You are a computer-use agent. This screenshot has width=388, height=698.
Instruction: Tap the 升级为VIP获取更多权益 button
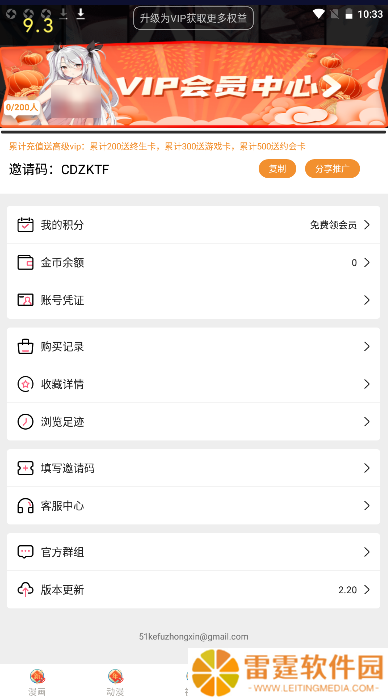[194, 18]
